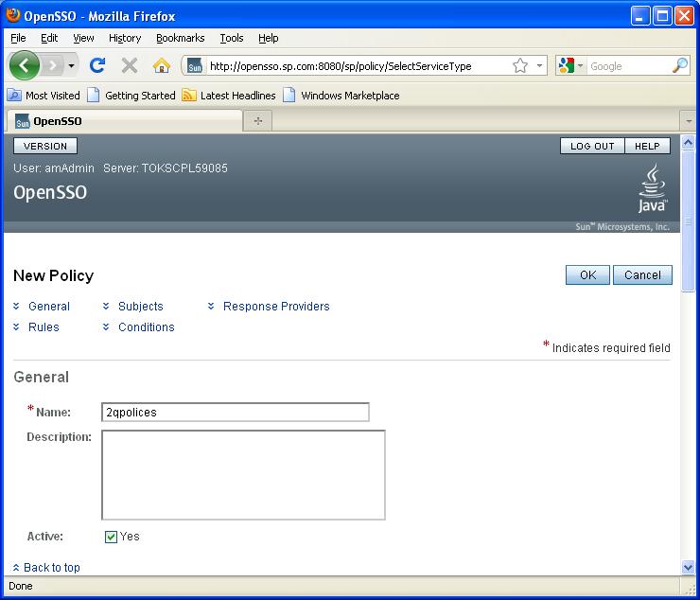
Task: Confirm the new policy with OK
Action: [x=587, y=274]
